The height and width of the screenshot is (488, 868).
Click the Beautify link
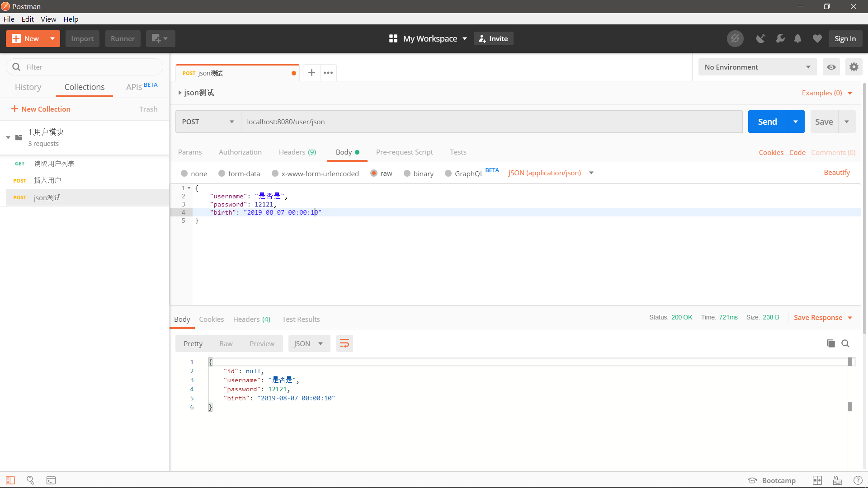pyautogui.click(x=836, y=173)
